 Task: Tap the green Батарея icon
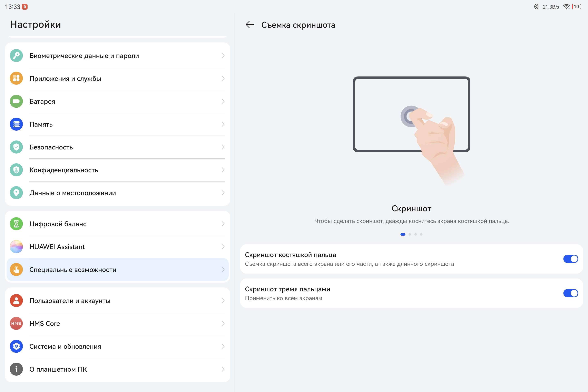pyautogui.click(x=16, y=101)
